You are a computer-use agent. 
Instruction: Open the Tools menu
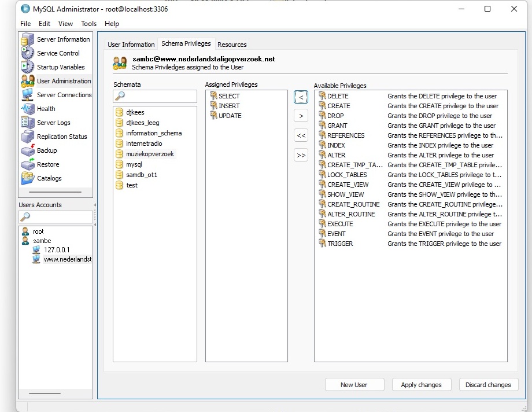tap(88, 24)
